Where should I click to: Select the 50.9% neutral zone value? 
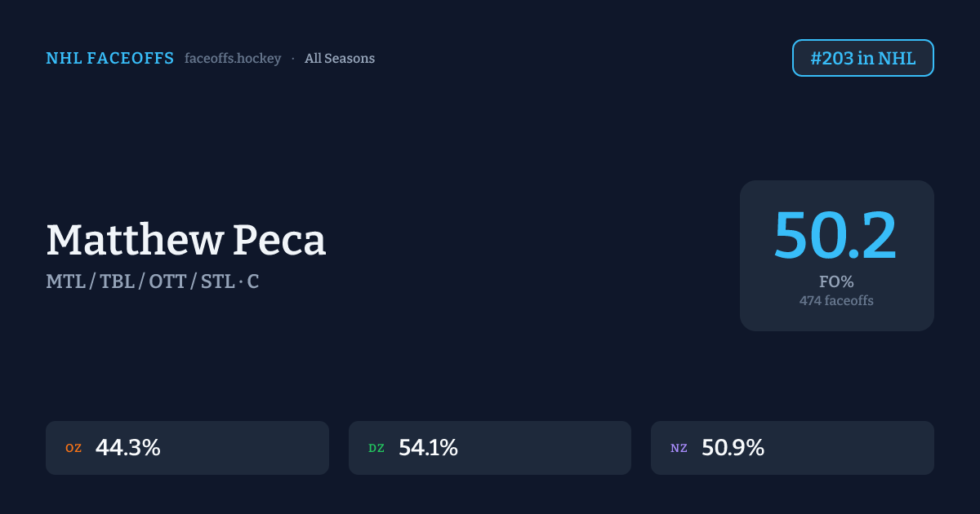click(733, 448)
